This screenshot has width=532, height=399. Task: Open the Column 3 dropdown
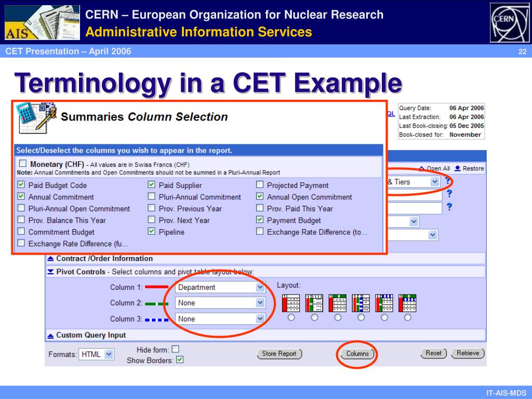click(220, 319)
